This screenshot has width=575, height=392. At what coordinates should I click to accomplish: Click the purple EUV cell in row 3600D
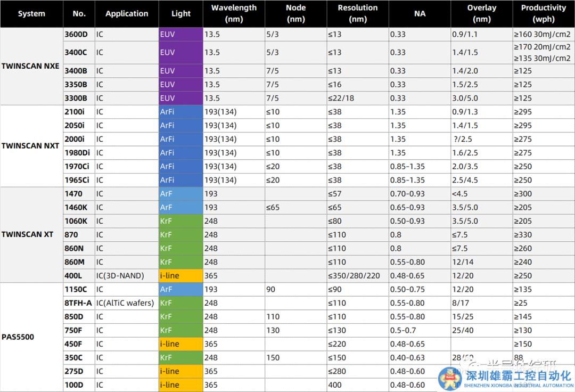(181, 35)
